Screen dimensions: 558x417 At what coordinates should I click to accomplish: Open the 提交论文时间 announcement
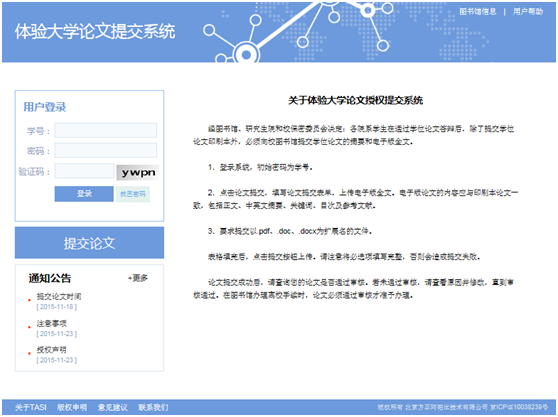click(x=59, y=296)
